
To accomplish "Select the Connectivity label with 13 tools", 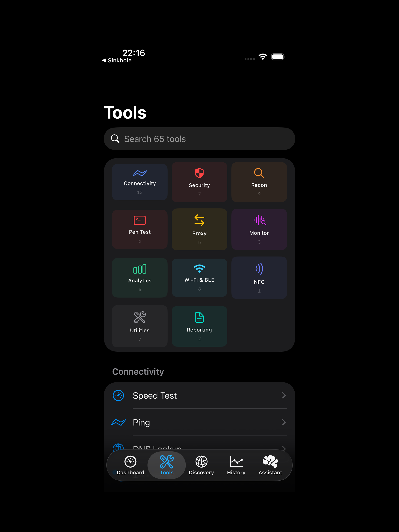I will 139,183.
